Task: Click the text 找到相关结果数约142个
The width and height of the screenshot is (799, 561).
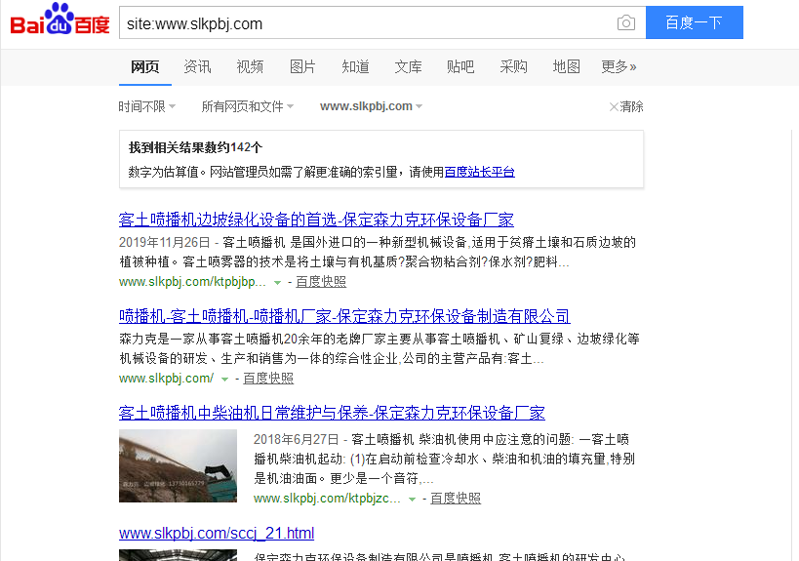Action: (196, 148)
